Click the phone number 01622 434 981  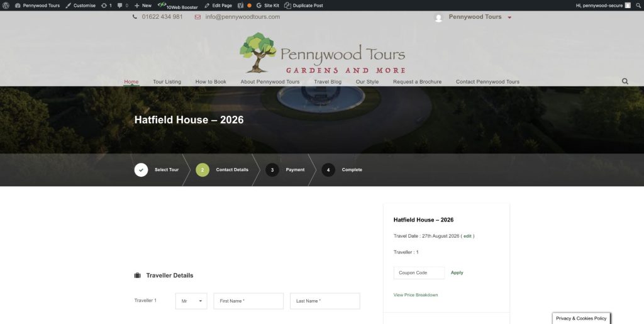tap(162, 17)
